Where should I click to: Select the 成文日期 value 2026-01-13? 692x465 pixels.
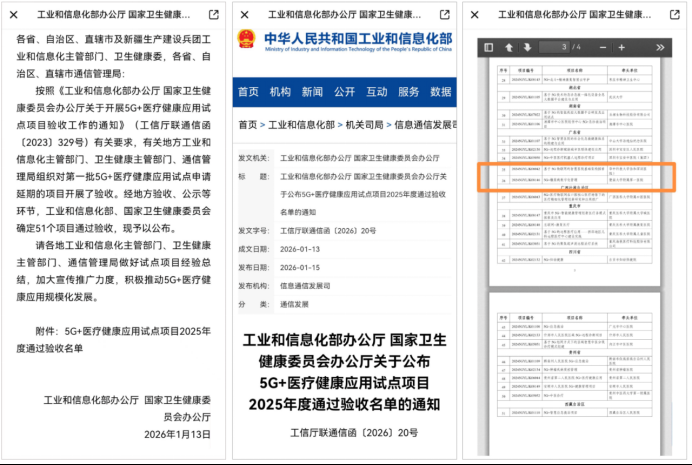300,249
